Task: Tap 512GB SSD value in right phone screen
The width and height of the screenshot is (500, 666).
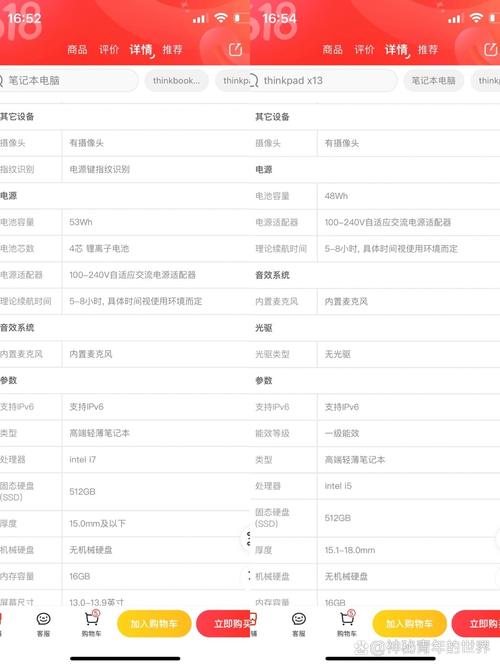Action: [337, 518]
